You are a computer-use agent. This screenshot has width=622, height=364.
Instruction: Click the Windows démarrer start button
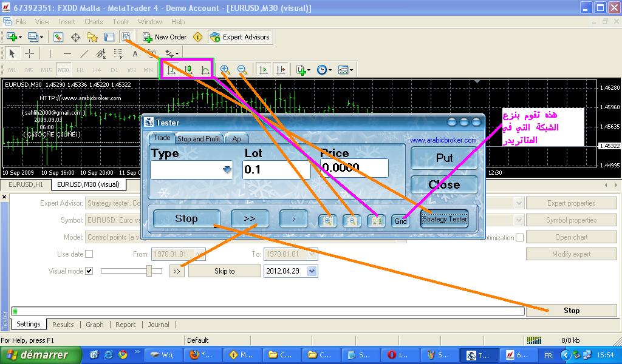(x=41, y=355)
